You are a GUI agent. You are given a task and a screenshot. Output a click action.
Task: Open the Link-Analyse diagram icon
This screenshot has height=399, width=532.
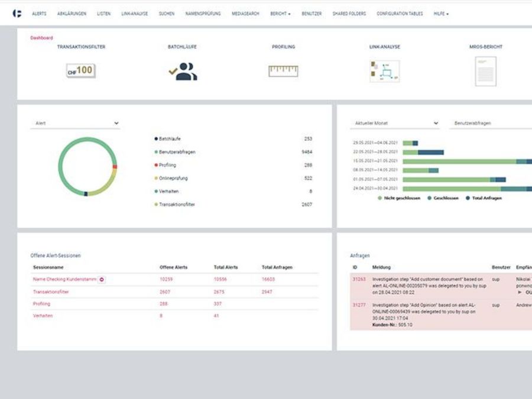[x=384, y=72]
